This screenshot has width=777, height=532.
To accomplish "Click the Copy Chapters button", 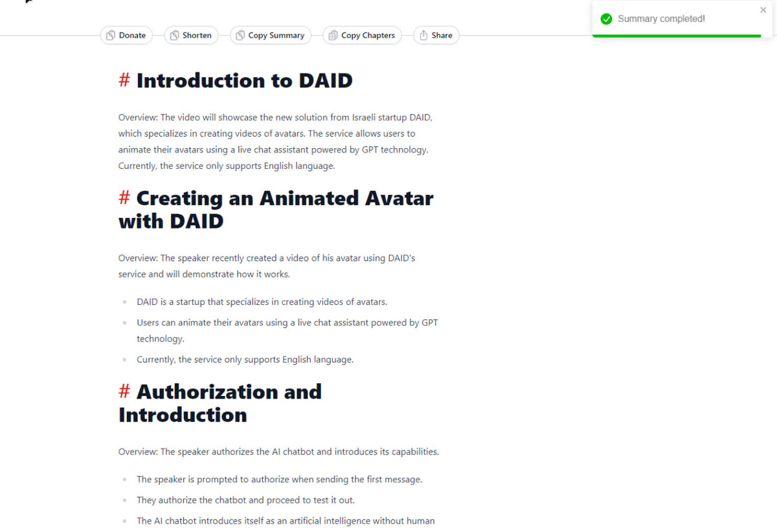I will point(363,35).
